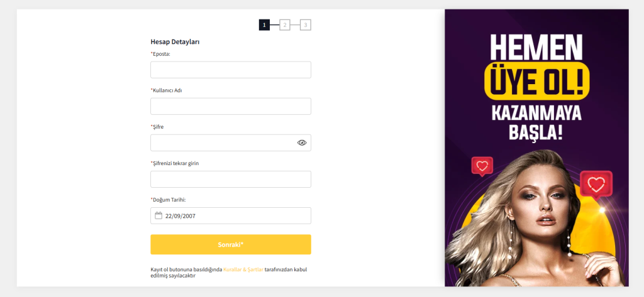Screen dimensions: 644x297
Task: Open the Kurallar & Şartlar link
Action: point(243,269)
